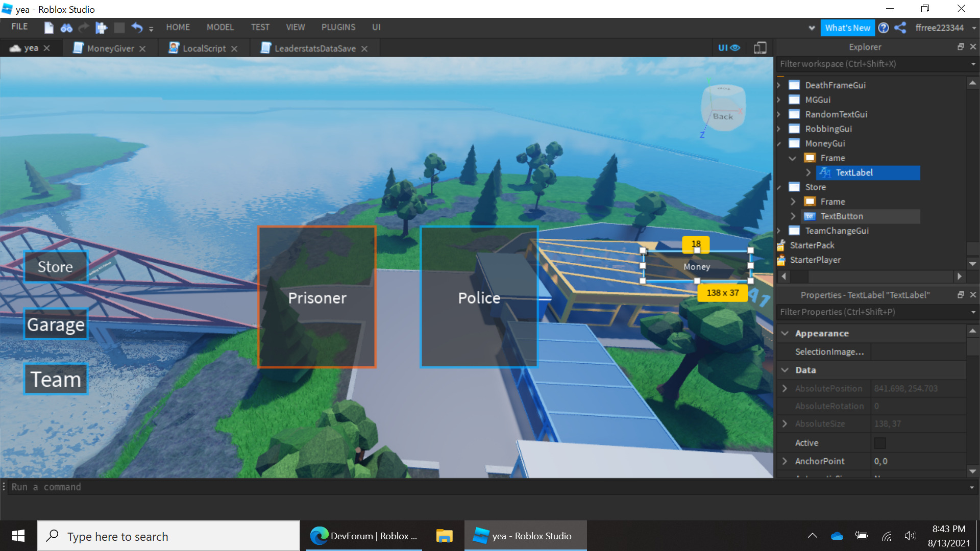
Task: Collapse the Appearance properties section
Action: 785,333
